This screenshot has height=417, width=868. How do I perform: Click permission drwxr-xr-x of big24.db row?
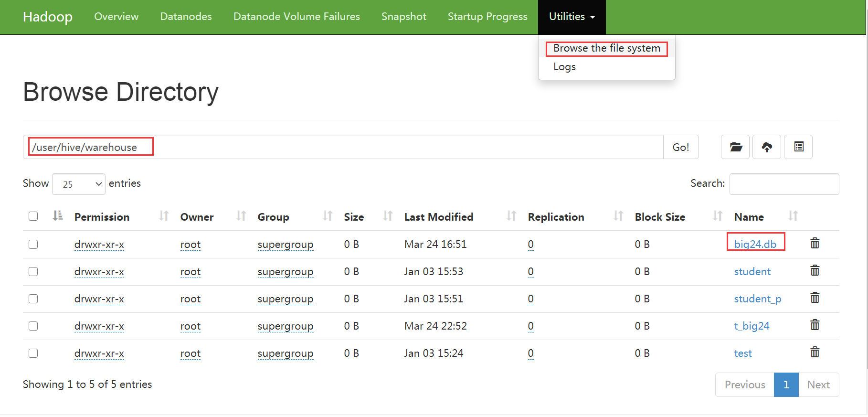point(99,244)
